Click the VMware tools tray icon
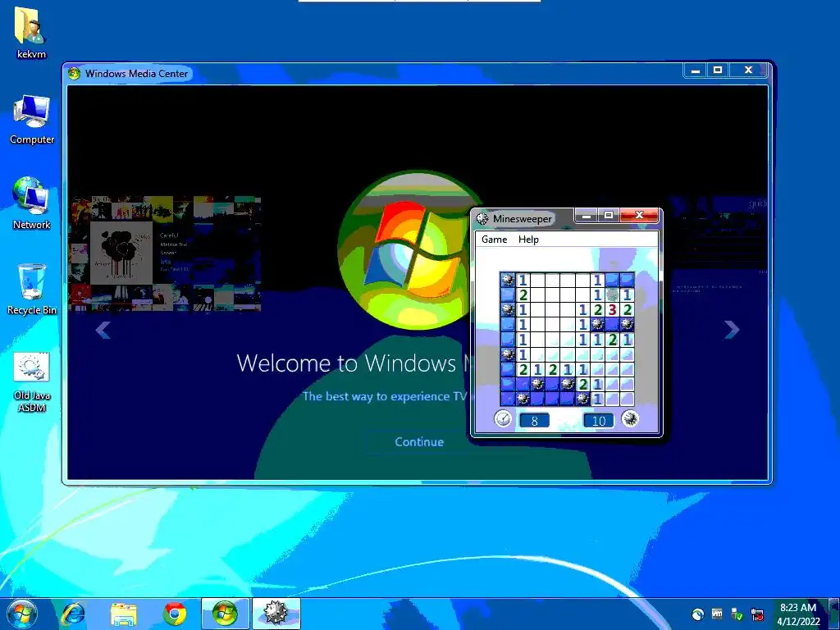 tap(717, 614)
